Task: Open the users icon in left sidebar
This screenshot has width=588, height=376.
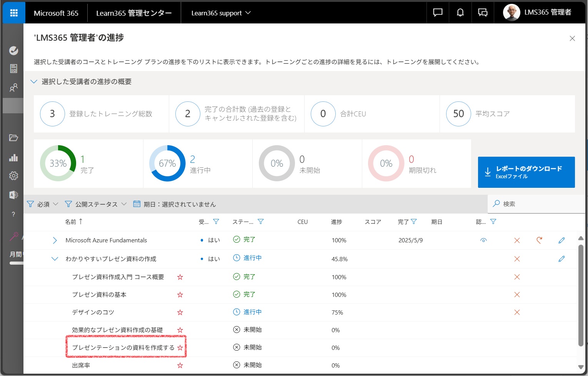Action: pos(13,88)
